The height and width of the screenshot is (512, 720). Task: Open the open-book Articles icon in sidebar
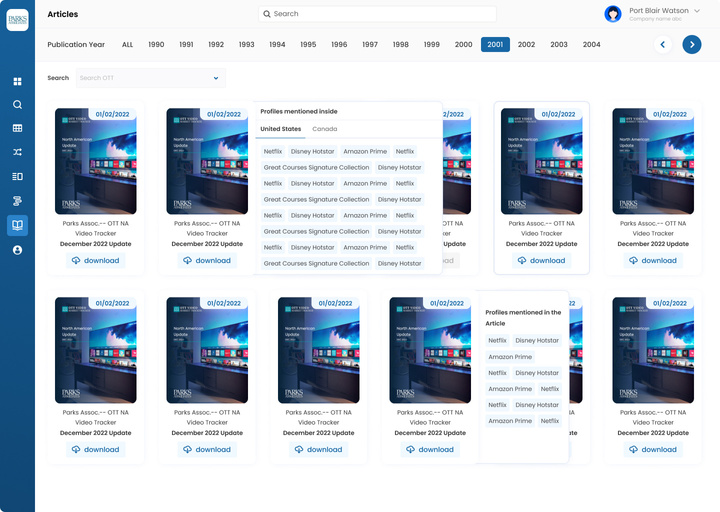click(x=17, y=225)
